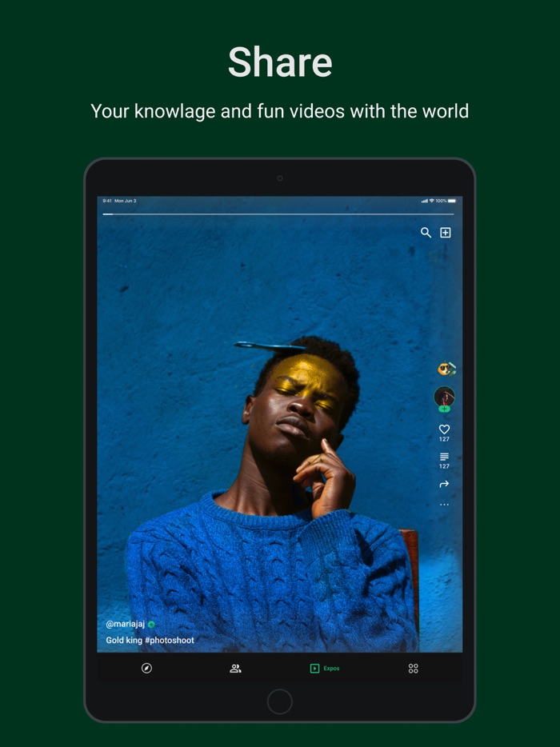Open the people Friends tab
Screen dimensions: 560x747
point(235,669)
